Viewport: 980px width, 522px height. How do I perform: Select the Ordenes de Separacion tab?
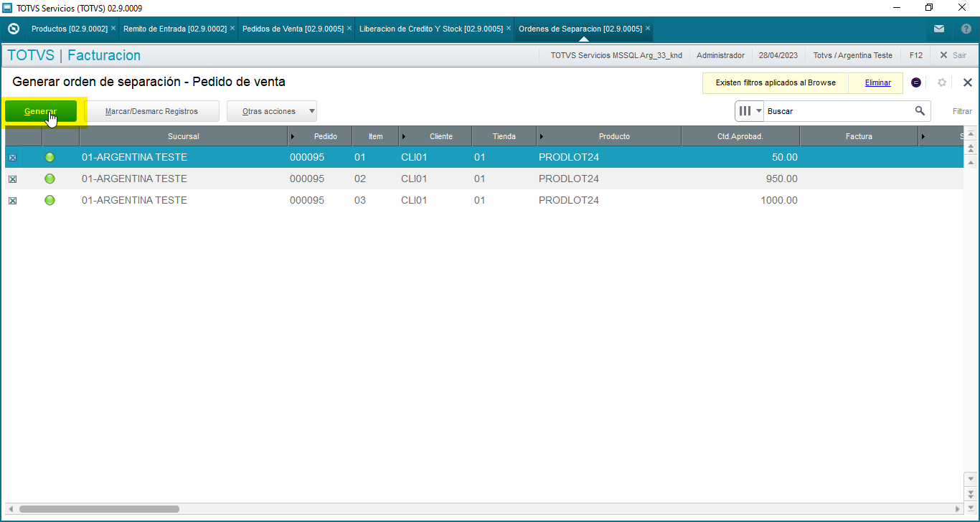580,29
